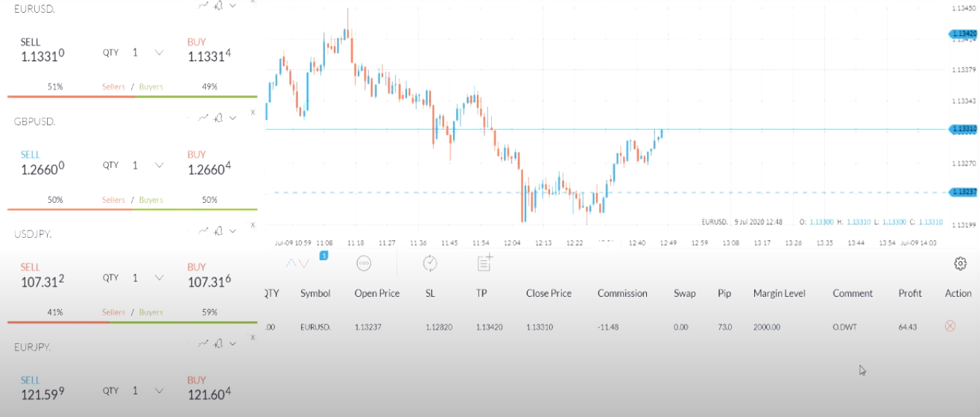Viewport: 980px width, 417px height.
Task: Buy EURUSD at 1.13314
Action: (x=209, y=50)
